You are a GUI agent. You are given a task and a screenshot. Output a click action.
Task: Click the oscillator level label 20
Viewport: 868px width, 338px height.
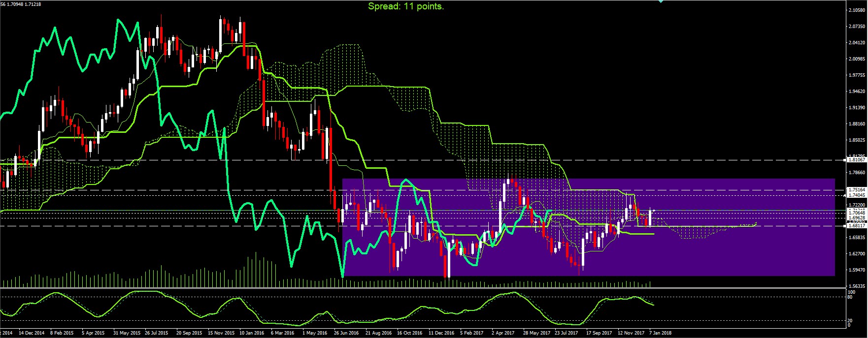coord(849,321)
